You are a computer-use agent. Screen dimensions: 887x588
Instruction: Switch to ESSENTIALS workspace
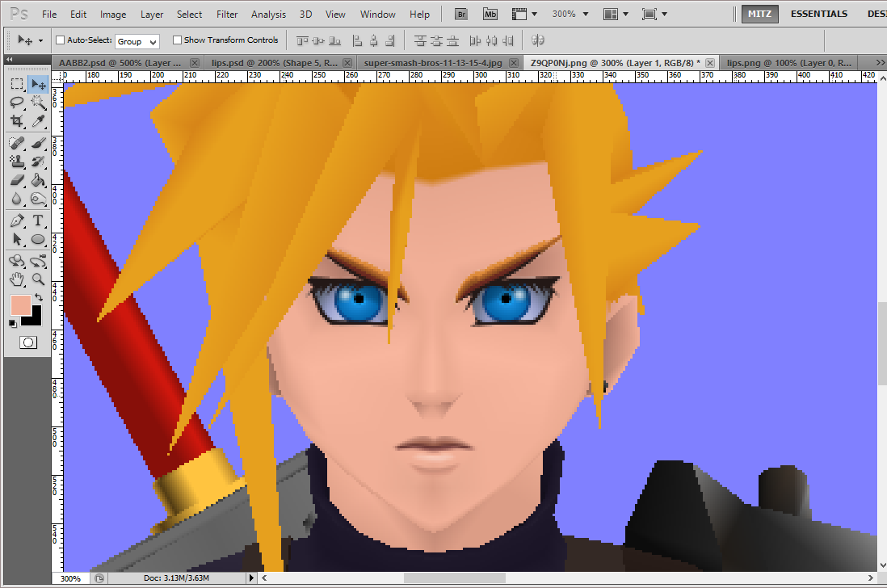pos(819,15)
